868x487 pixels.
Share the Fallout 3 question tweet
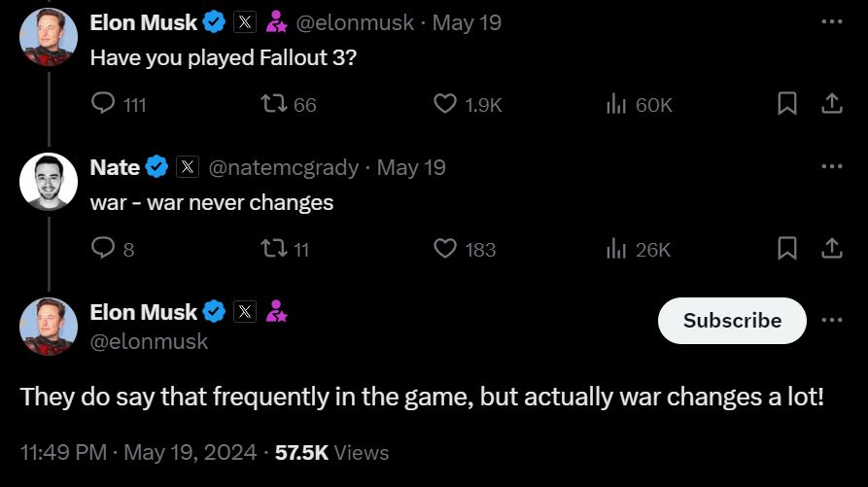coord(832,104)
